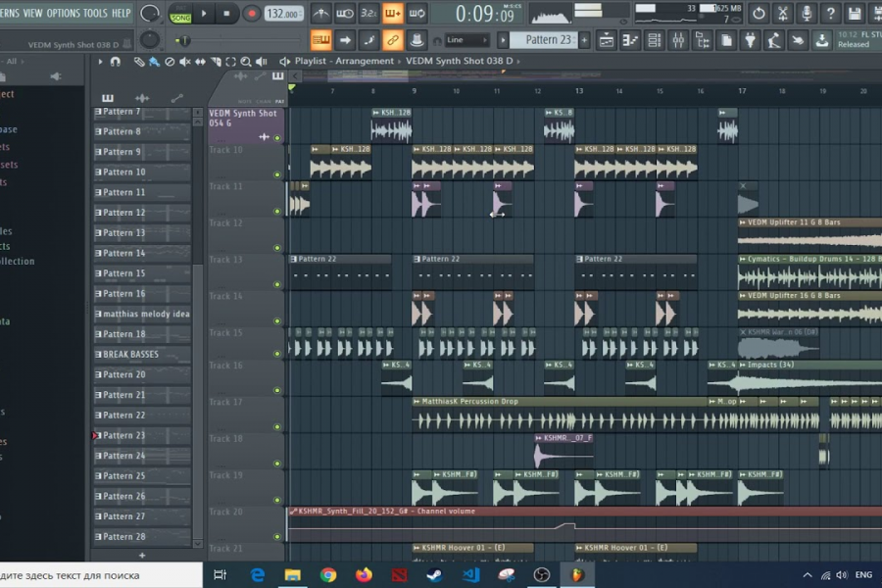This screenshot has height=588, width=882.
Task: Select matthias melody idea pattern
Action: point(142,314)
